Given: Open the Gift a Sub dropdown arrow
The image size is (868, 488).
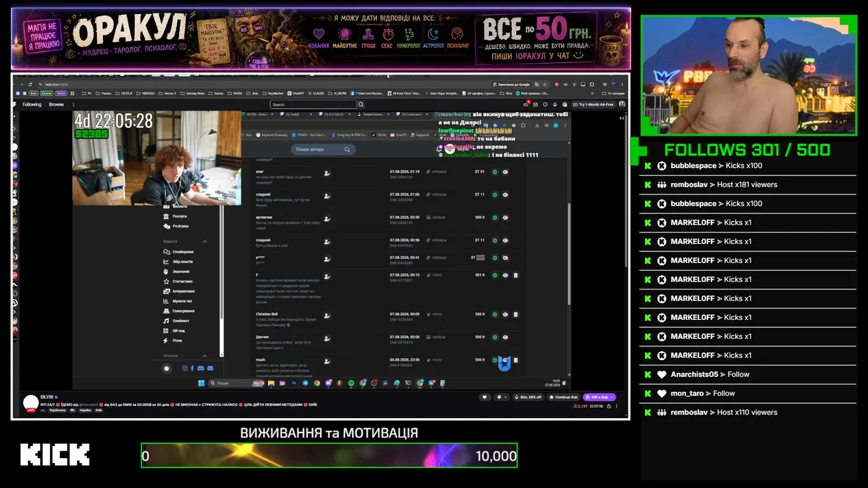Looking at the screenshot, I should (x=612, y=397).
